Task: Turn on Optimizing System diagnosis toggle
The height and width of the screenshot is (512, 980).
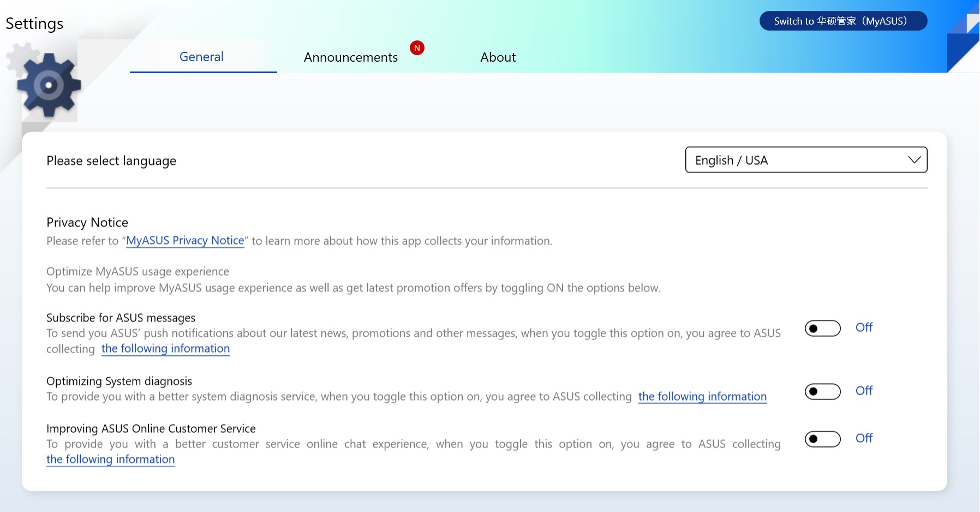Action: pos(822,391)
